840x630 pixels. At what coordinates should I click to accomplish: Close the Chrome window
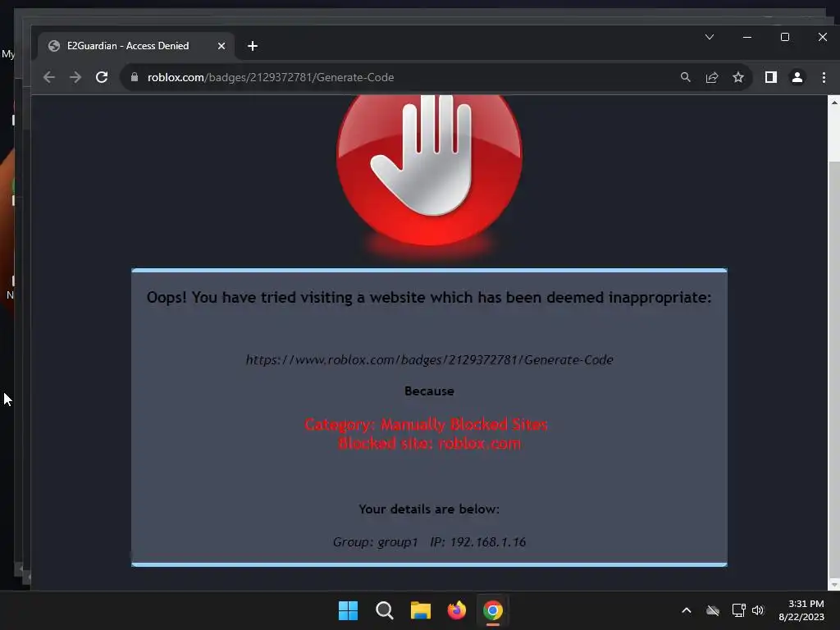(x=823, y=37)
